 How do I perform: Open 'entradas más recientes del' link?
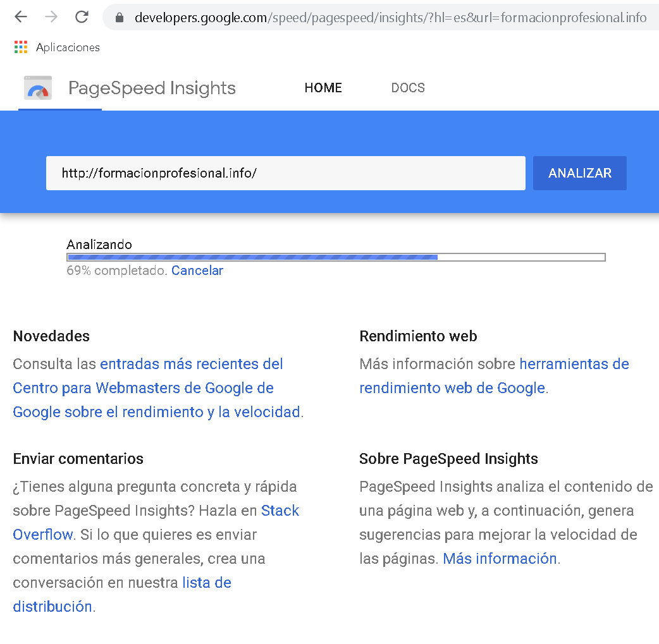pos(191,364)
